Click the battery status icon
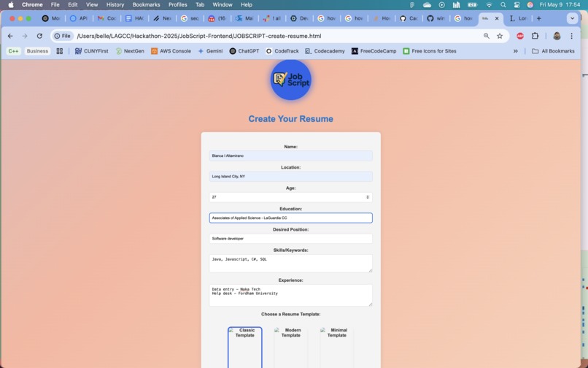588x368 pixels. click(472, 5)
